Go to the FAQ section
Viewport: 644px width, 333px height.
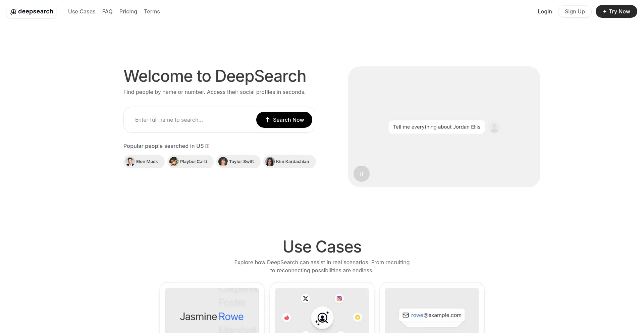click(107, 11)
